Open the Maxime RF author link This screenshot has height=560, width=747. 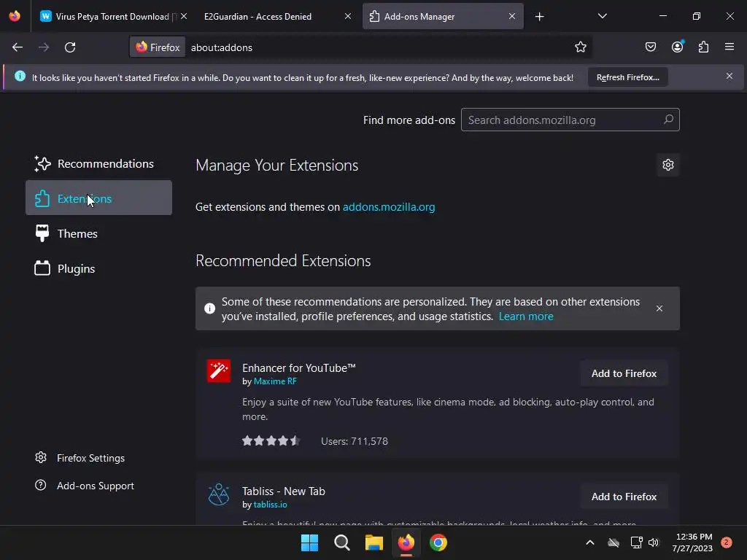275,381
